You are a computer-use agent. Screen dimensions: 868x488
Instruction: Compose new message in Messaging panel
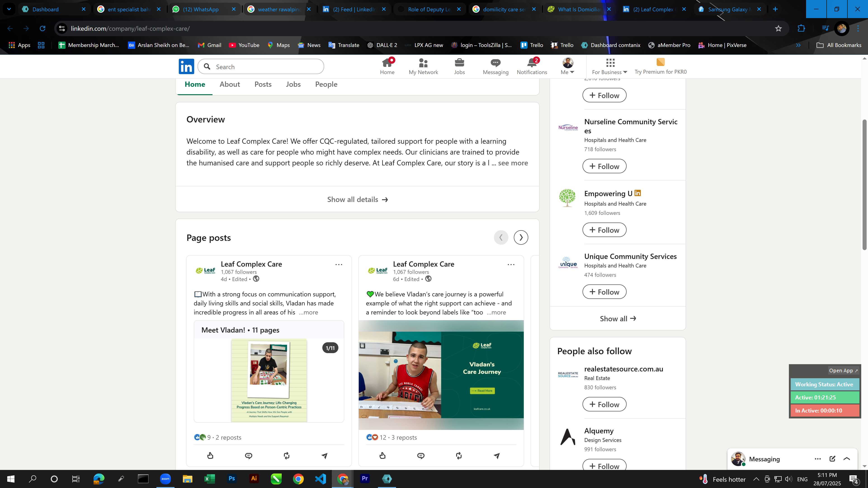(x=832, y=459)
